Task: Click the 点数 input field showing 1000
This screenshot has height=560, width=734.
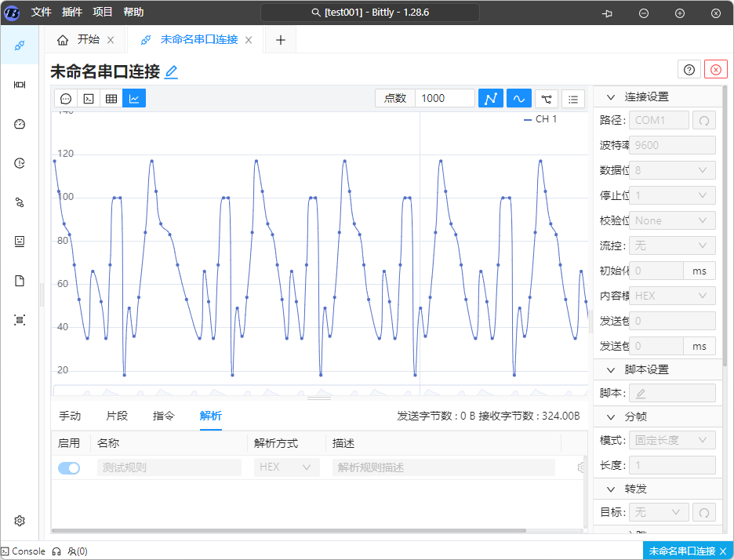Action: coord(445,99)
